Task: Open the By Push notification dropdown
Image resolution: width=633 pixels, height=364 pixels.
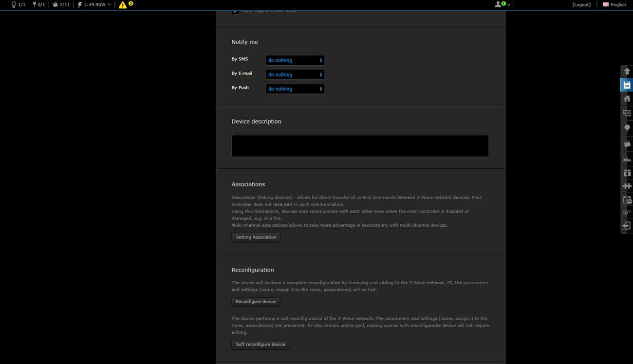Action: coord(295,89)
